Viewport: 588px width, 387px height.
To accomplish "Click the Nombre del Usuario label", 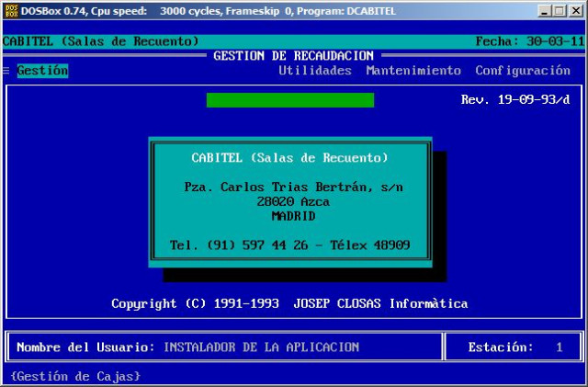I will pyautogui.click(x=85, y=347).
